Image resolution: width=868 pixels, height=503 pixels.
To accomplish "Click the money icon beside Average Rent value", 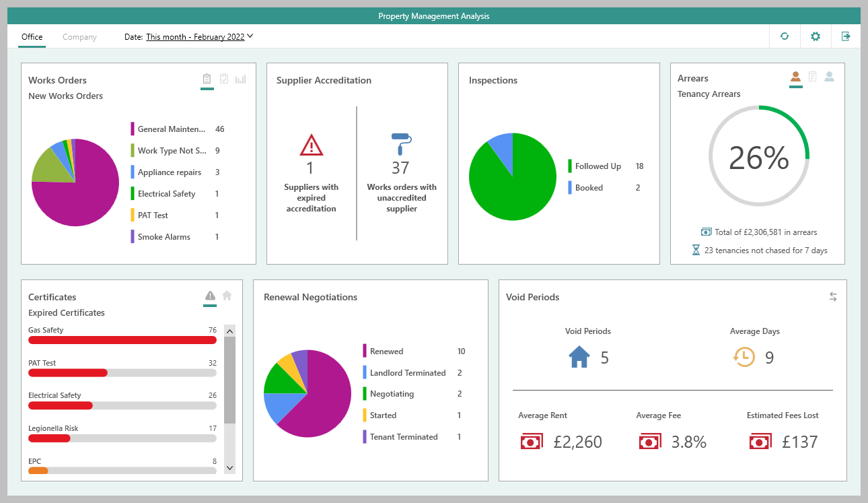I will [x=532, y=442].
